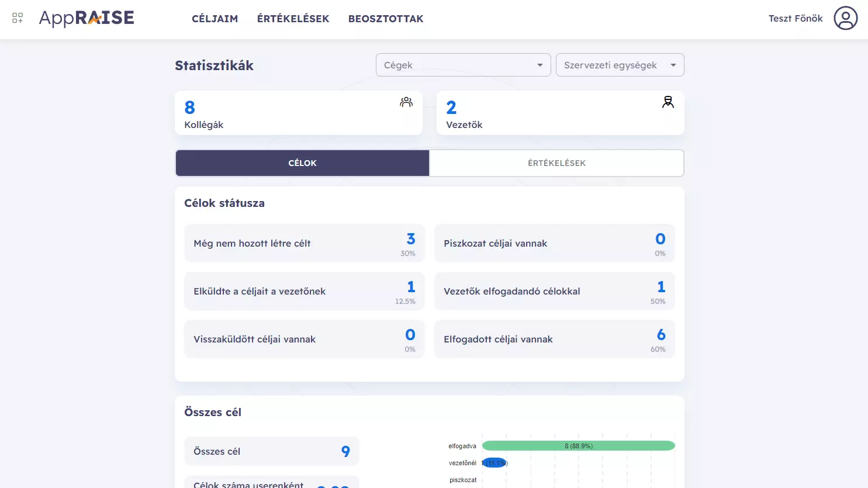868x488 pixels.
Task: Click the green elfogadva chart bar
Action: (579, 446)
